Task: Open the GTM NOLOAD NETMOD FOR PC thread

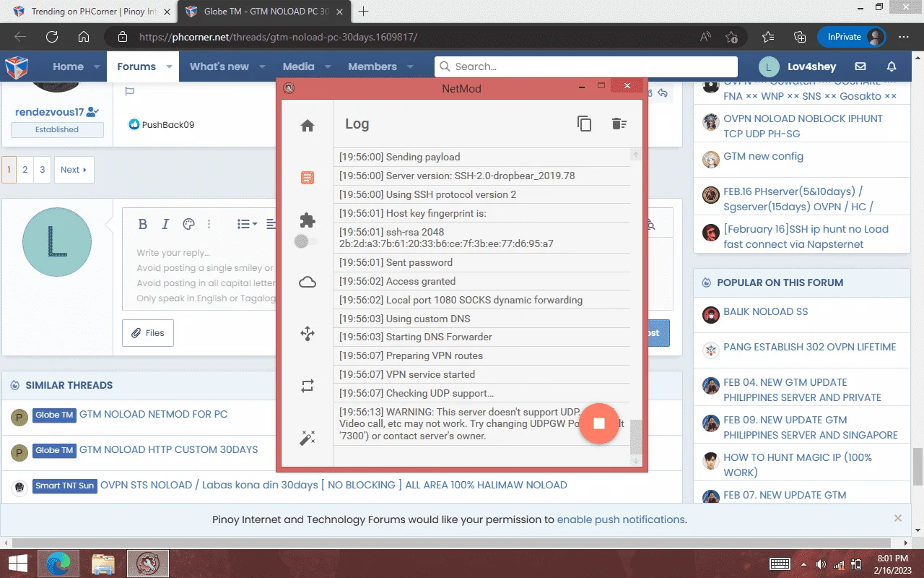Action: click(x=153, y=414)
